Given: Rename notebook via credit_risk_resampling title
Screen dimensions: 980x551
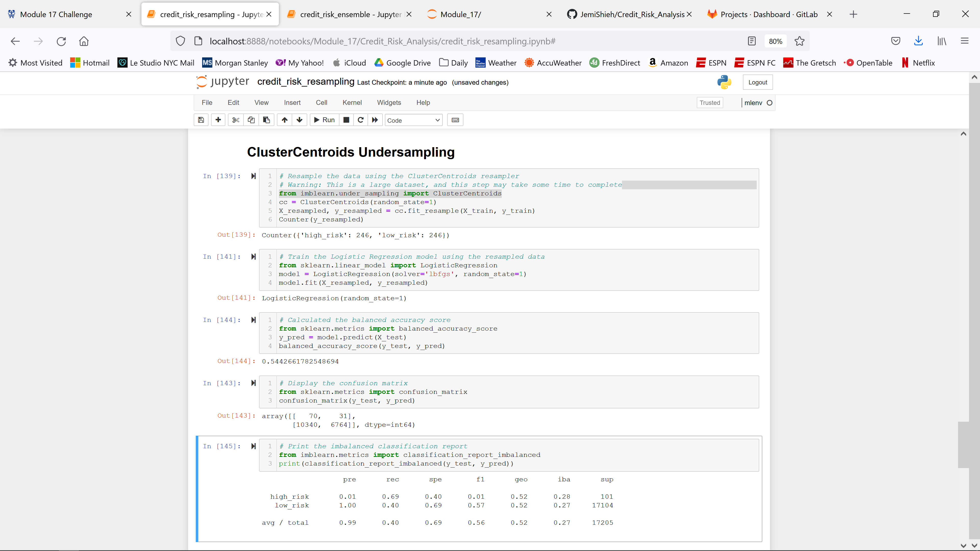Looking at the screenshot, I should [305, 82].
